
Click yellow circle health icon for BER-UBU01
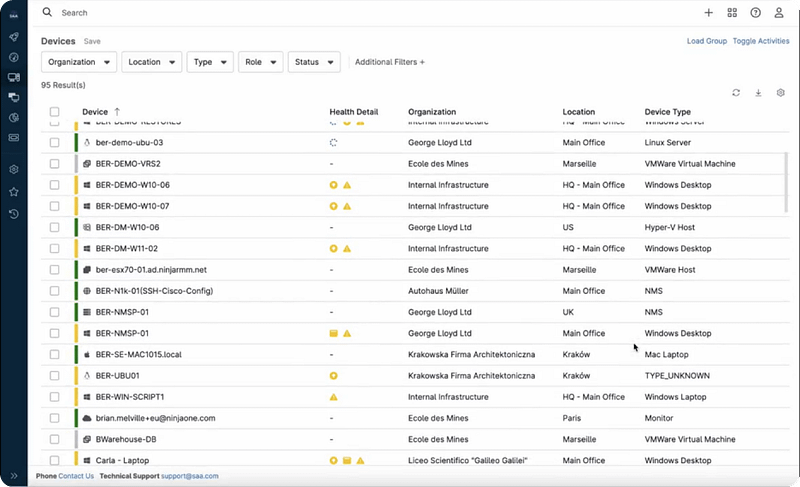(334, 376)
